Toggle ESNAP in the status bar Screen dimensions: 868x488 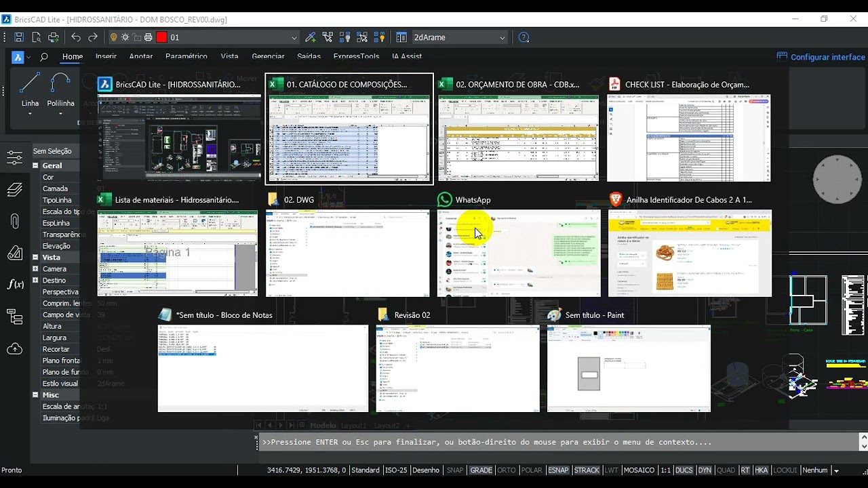[x=559, y=470]
